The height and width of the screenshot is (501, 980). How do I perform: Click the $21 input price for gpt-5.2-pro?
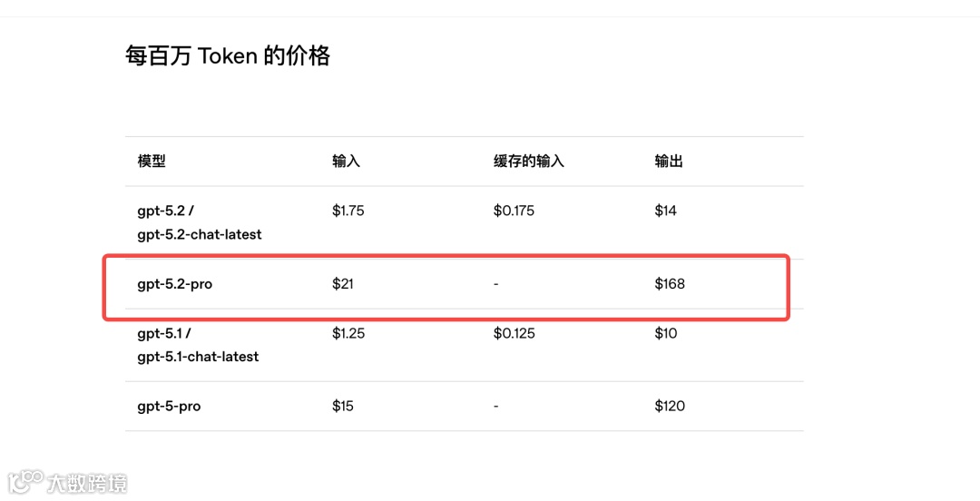coord(342,284)
